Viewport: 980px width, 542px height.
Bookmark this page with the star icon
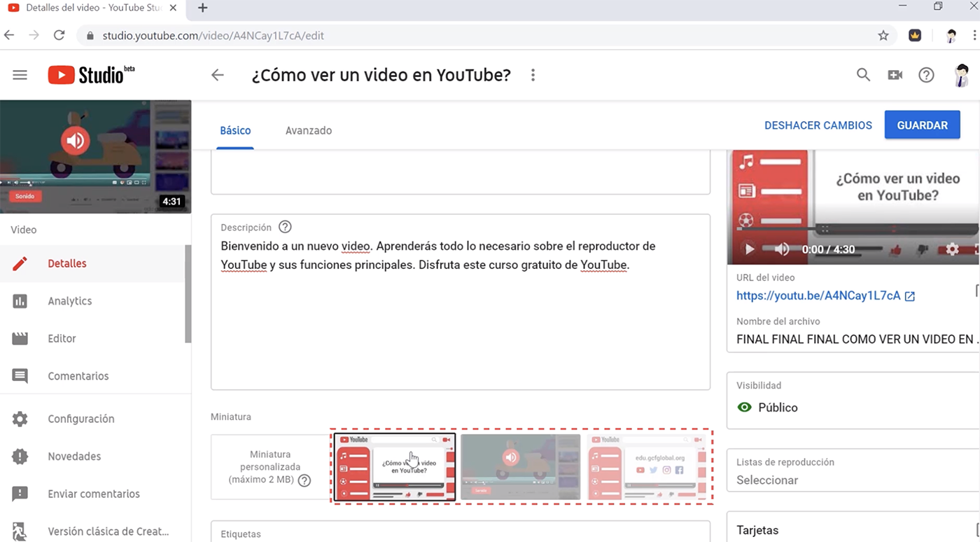tap(883, 35)
